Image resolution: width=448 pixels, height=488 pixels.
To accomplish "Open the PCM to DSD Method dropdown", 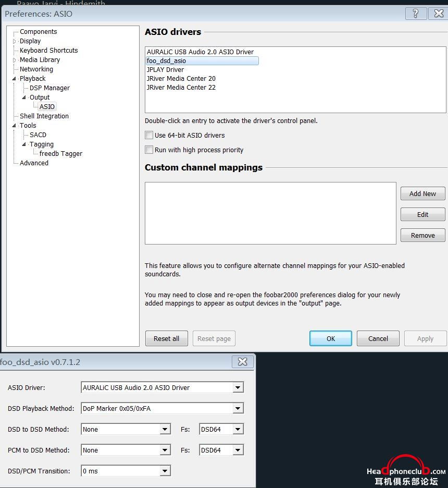I will pyautogui.click(x=165, y=450).
